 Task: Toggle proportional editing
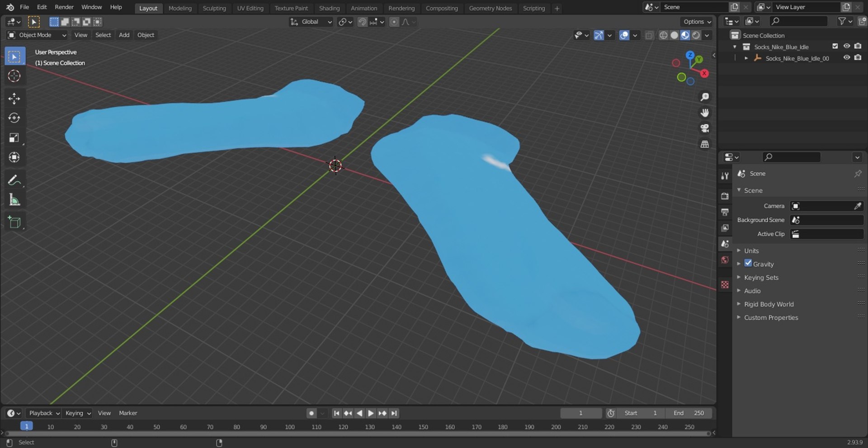pyautogui.click(x=394, y=22)
